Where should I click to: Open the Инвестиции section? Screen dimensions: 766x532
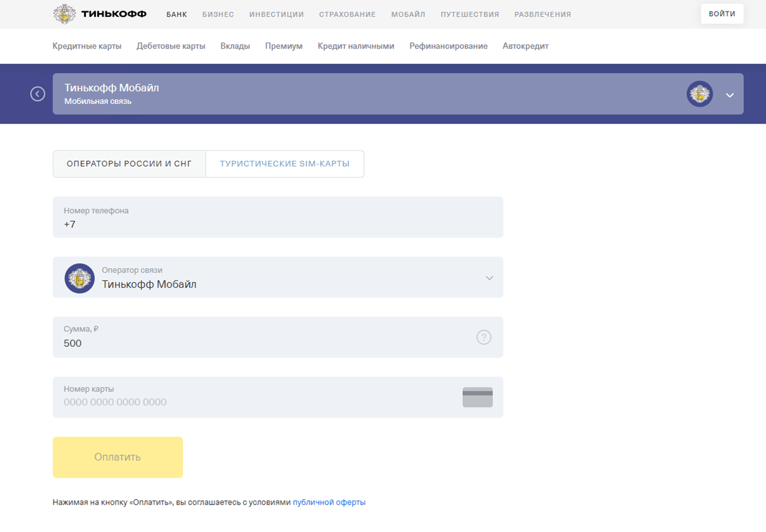[x=276, y=14]
